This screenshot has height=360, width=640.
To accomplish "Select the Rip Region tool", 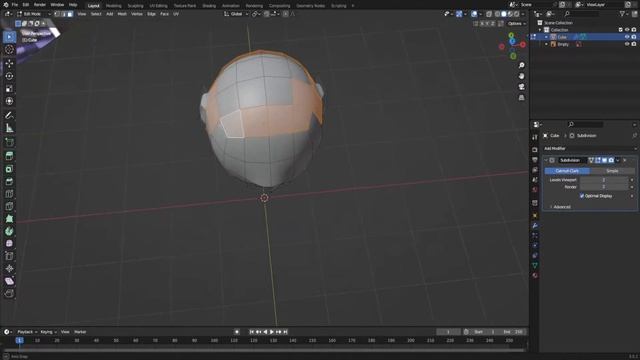I will [x=9, y=293].
